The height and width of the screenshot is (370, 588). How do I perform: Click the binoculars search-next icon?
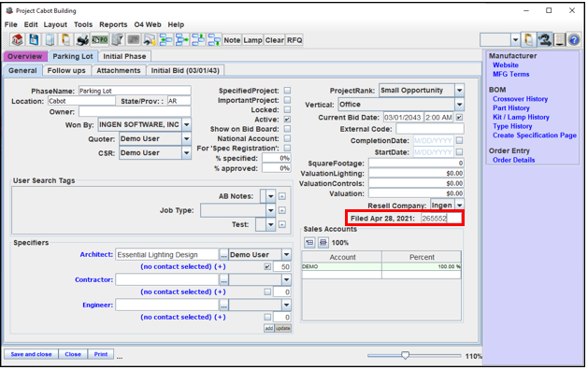[544, 40]
